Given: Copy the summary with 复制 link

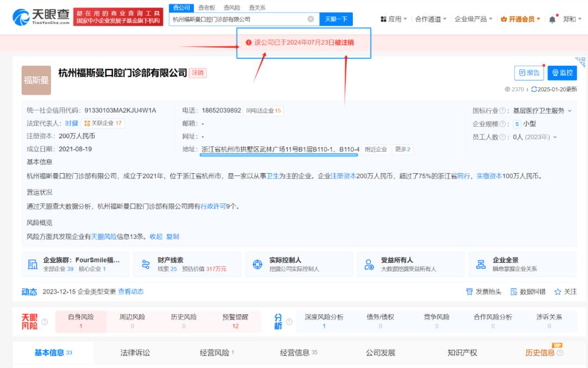Looking at the screenshot, I should click(173, 237).
